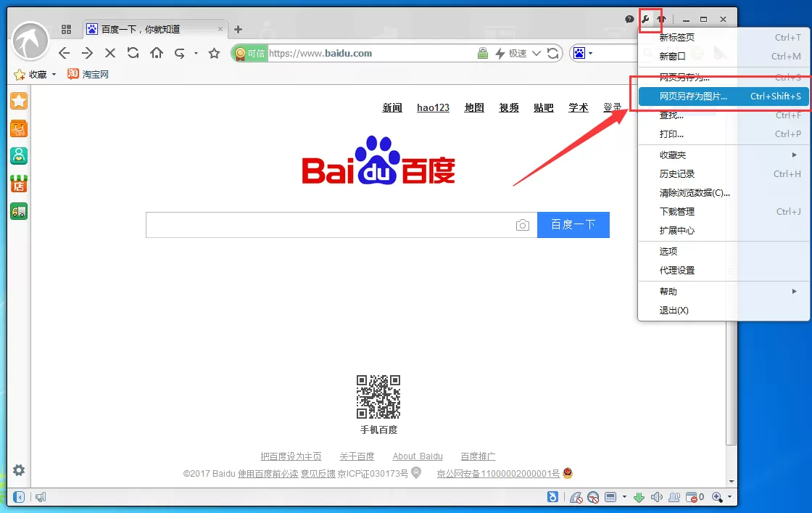The height and width of the screenshot is (513, 812).
Task: Open the green user account sidebar icon
Action: [19, 156]
